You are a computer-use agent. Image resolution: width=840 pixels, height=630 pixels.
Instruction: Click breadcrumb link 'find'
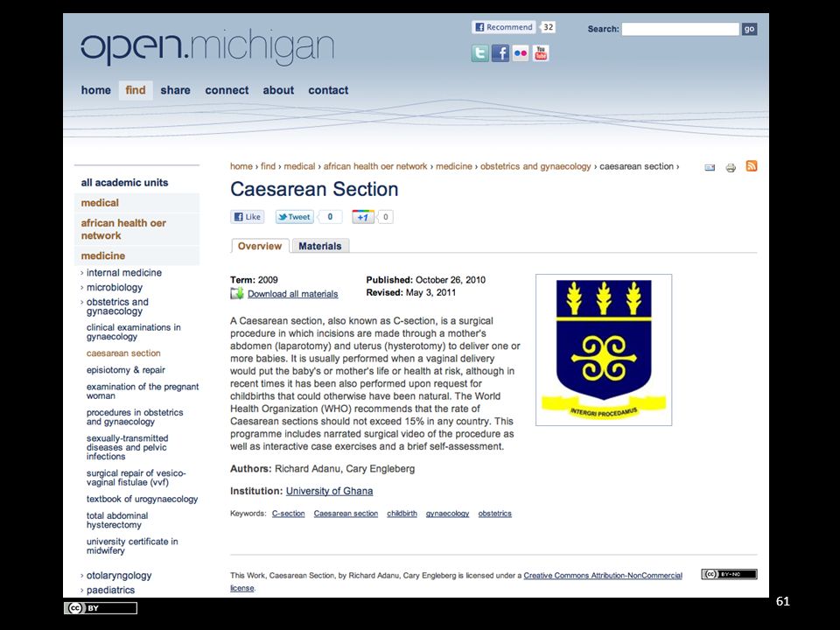pos(268,166)
